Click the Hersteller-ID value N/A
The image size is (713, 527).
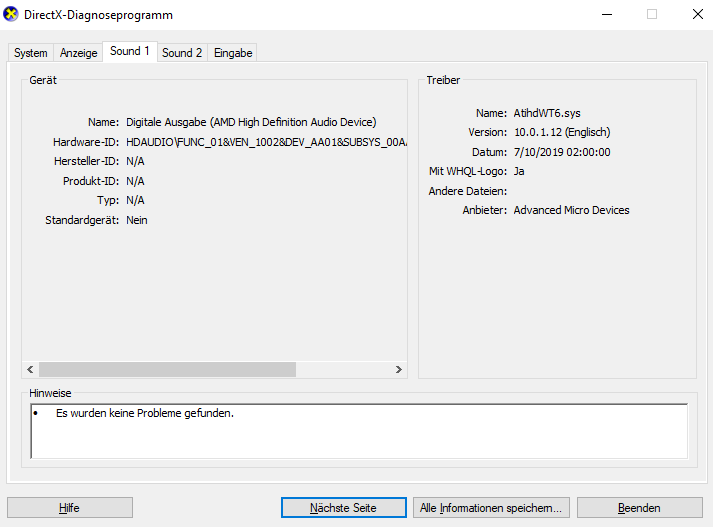click(135, 161)
